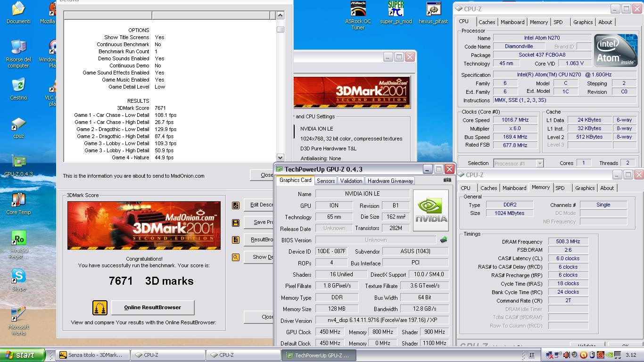Image resolution: width=644 pixels, height=362 pixels.
Task: Open About tab in upper CPU-Z window
Action: pos(605,22)
